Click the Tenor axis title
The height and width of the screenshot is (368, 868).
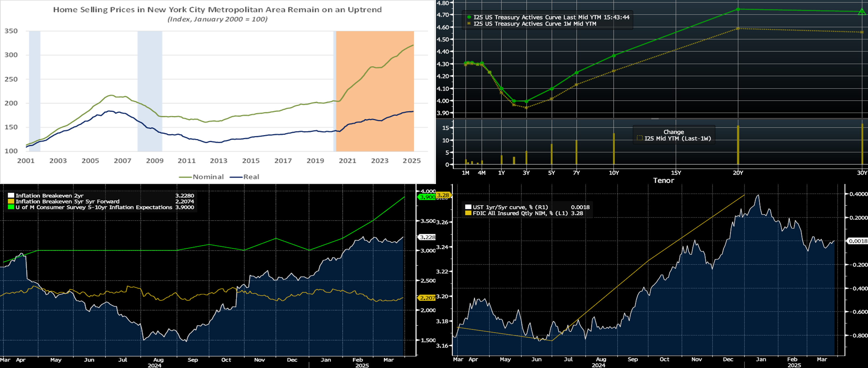coord(663,181)
